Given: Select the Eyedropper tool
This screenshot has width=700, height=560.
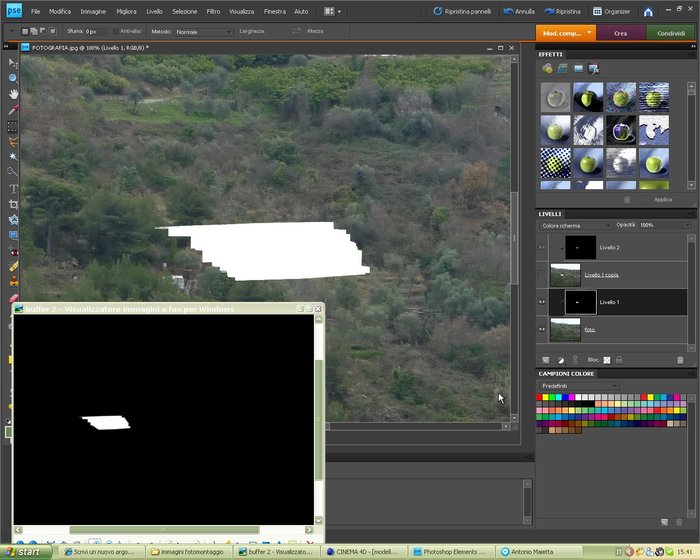Looking at the screenshot, I should pyautogui.click(x=13, y=109).
